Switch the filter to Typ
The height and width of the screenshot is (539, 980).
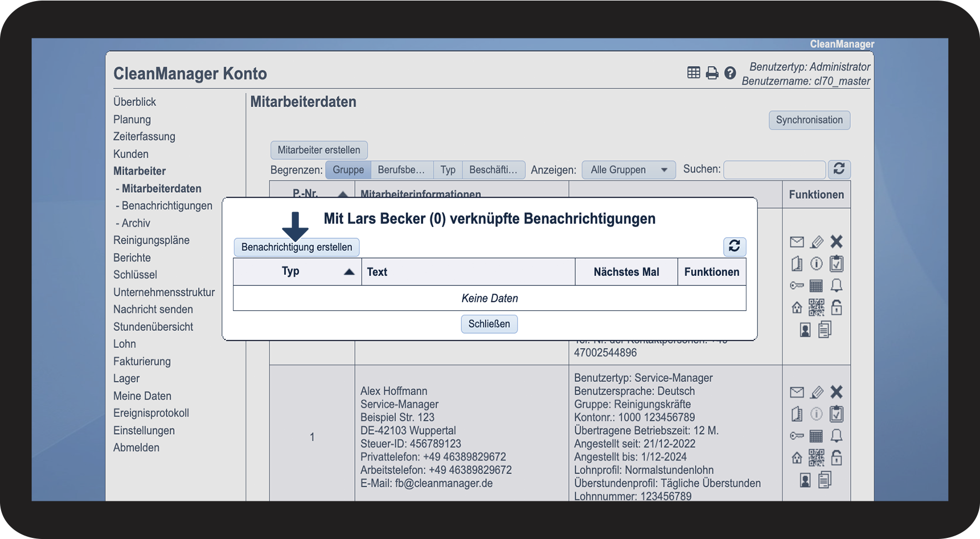pyautogui.click(x=448, y=170)
